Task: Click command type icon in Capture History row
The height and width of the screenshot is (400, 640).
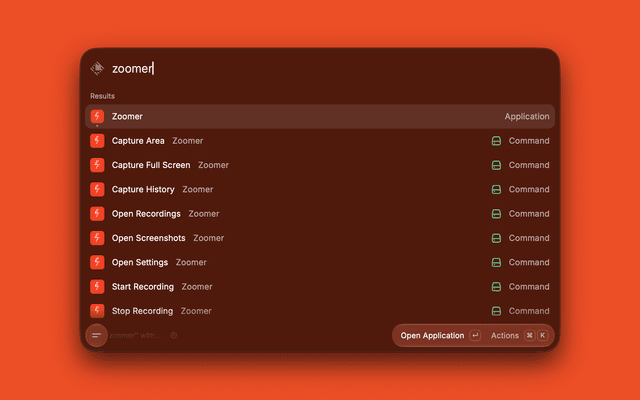Action: [496, 189]
